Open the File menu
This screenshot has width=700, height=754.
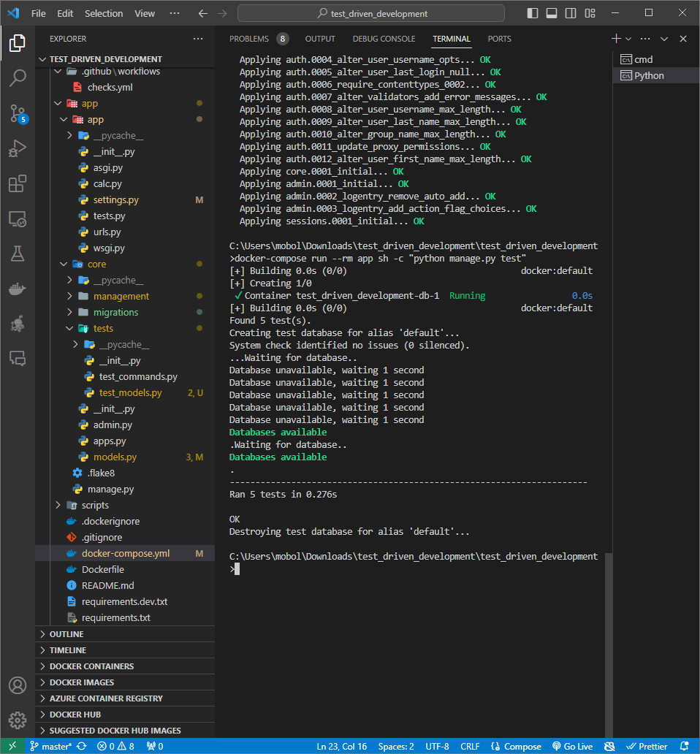click(x=39, y=13)
